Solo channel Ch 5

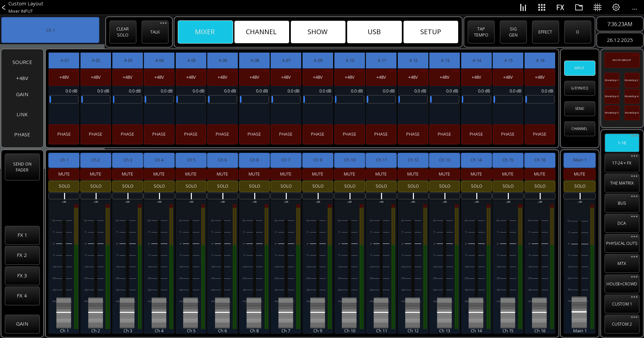pos(191,186)
